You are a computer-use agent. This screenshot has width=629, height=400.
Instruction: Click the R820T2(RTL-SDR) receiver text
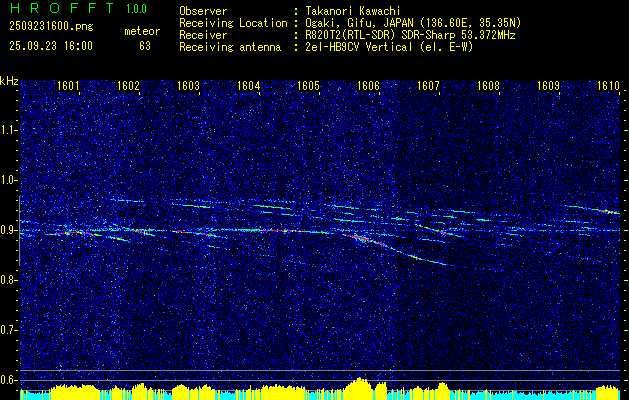click(x=410, y=35)
